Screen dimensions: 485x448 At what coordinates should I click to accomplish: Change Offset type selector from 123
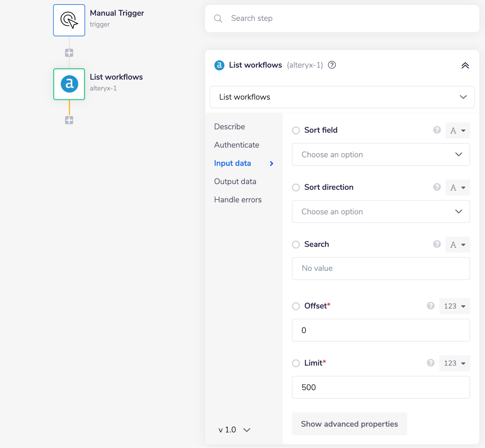454,306
